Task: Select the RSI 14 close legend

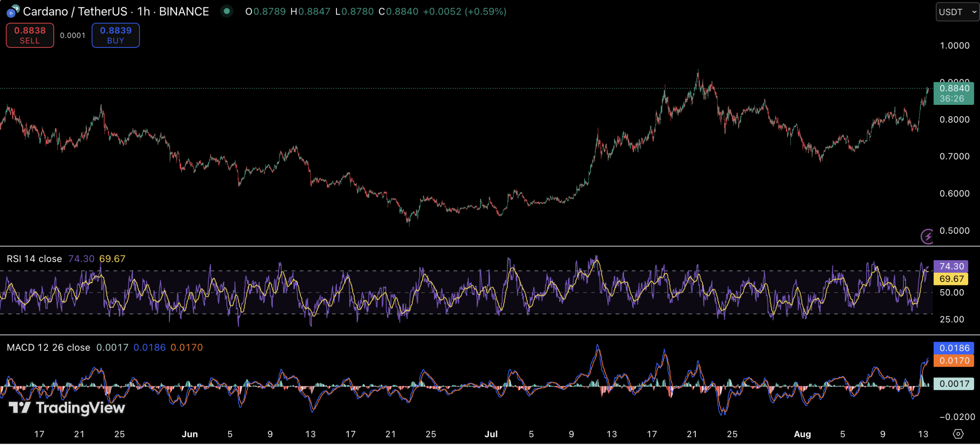Action: click(34, 259)
